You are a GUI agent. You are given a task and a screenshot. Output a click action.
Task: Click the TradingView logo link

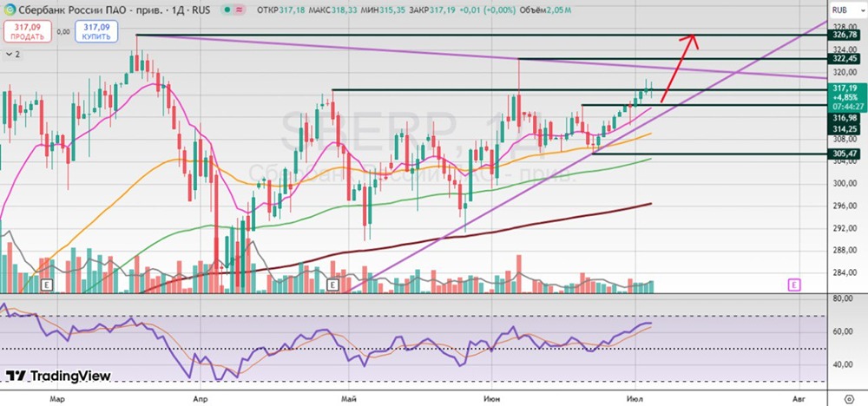(58, 376)
